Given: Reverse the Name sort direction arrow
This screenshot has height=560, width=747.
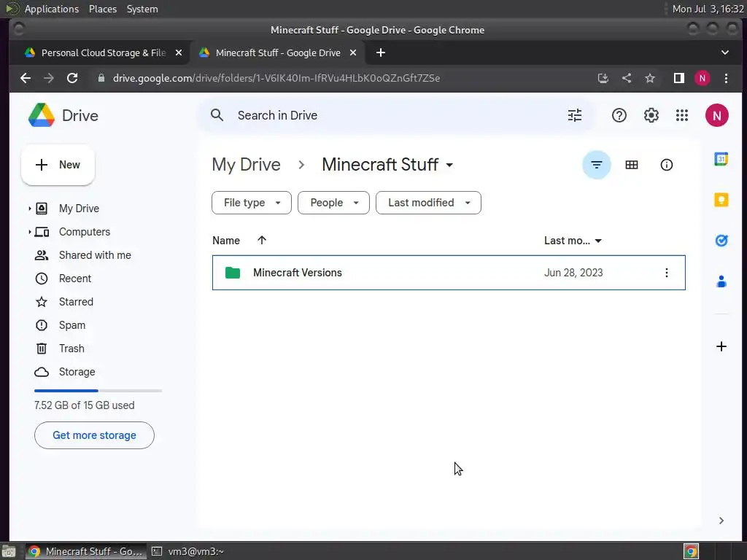Looking at the screenshot, I should click(262, 240).
